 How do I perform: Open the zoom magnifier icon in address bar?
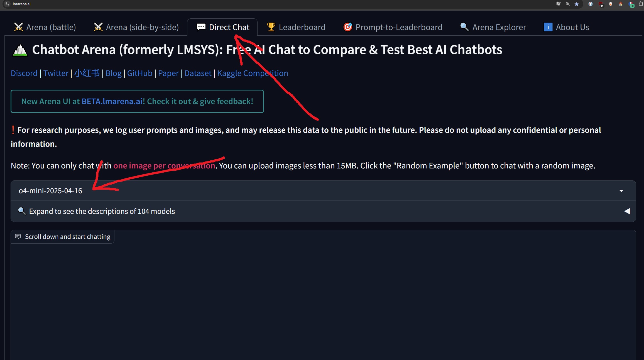(x=567, y=4)
